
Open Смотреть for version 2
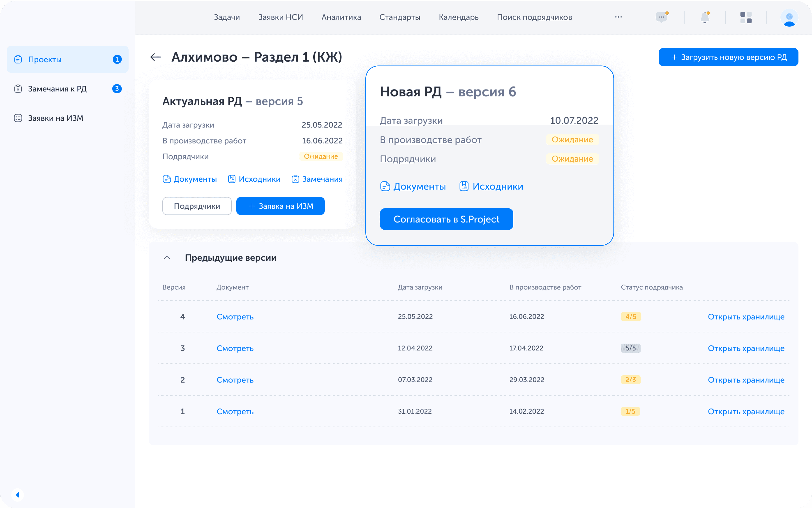click(235, 380)
